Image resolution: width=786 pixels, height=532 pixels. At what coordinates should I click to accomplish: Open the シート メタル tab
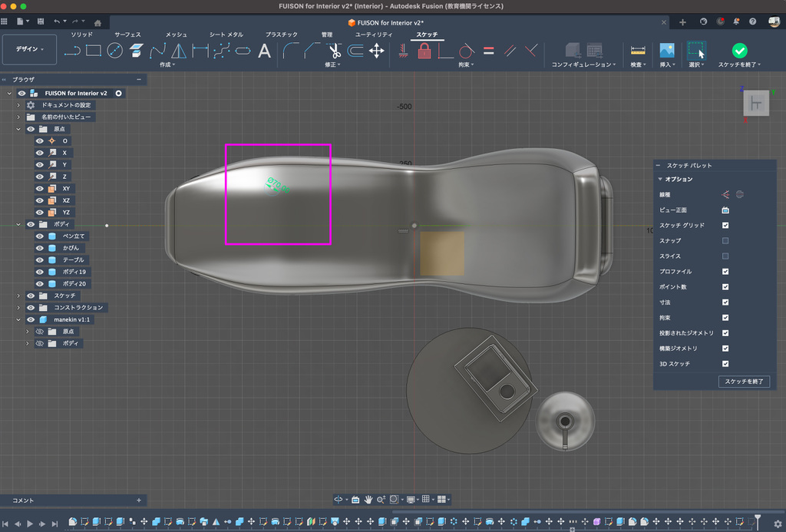pos(226,35)
